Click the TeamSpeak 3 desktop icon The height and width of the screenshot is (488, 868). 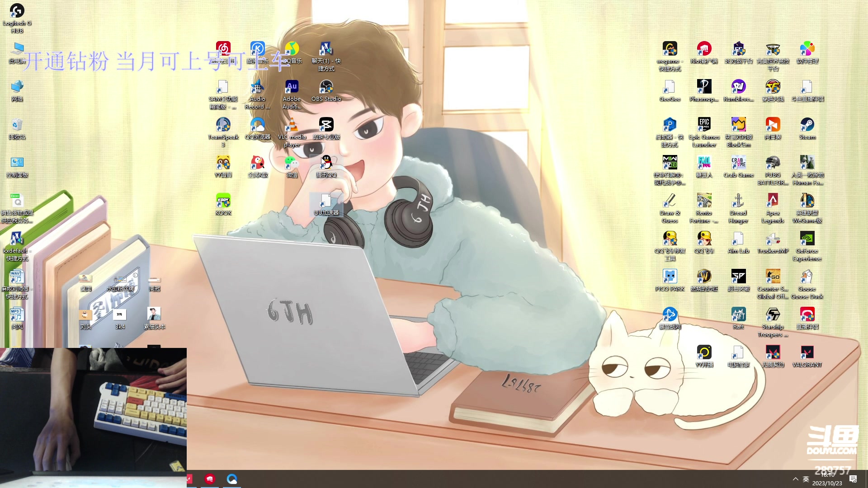223,125
